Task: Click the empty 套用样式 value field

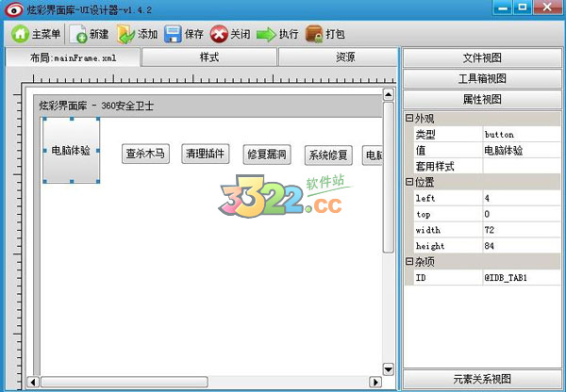Action: 522,166
